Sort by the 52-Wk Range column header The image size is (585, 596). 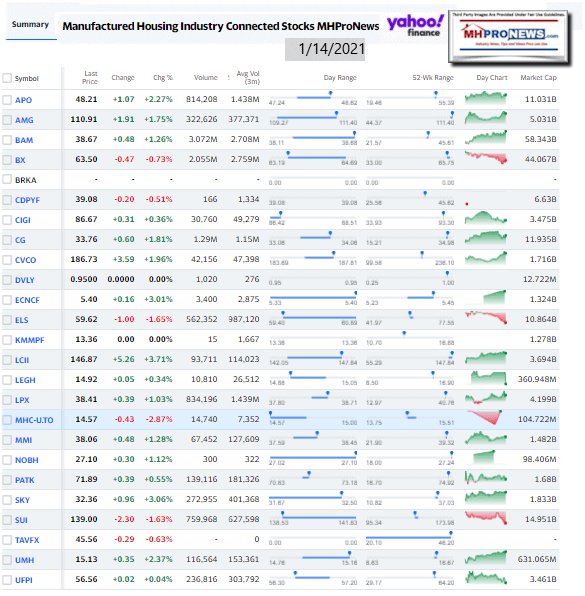pos(433,78)
